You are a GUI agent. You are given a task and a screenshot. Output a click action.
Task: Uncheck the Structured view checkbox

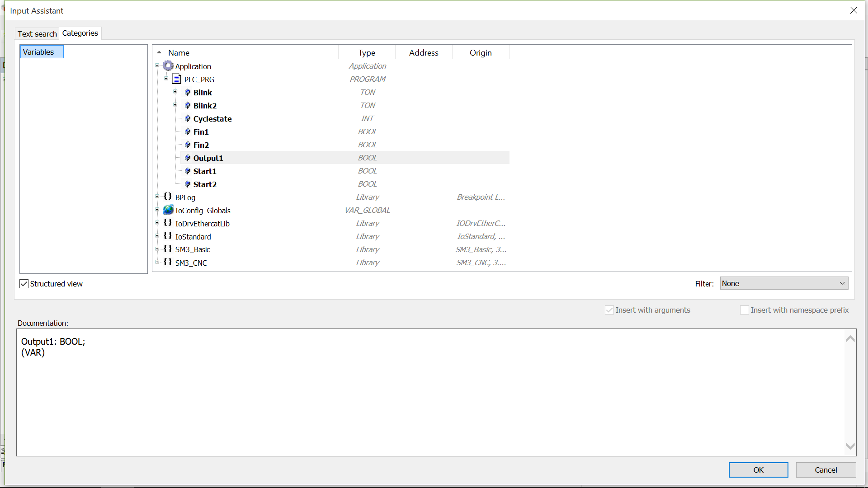24,284
